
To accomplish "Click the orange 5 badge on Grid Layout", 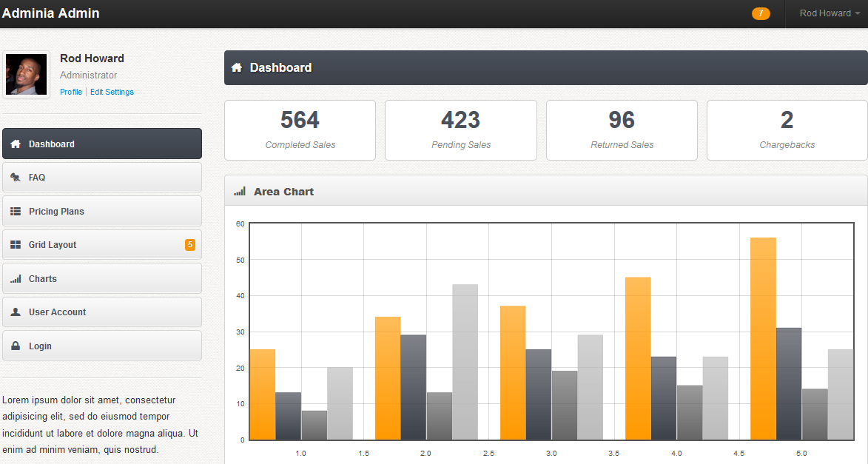I will click(190, 245).
